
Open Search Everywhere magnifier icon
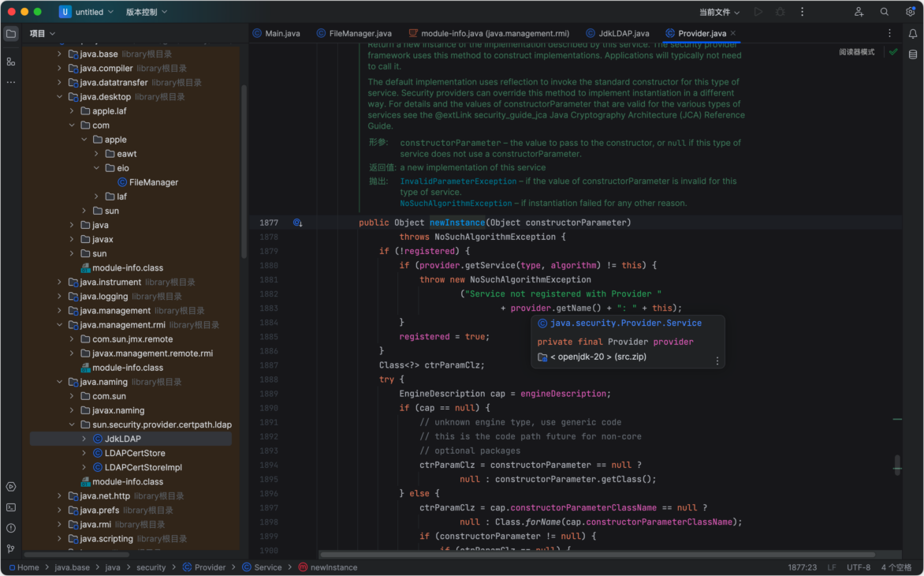[x=885, y=12]
